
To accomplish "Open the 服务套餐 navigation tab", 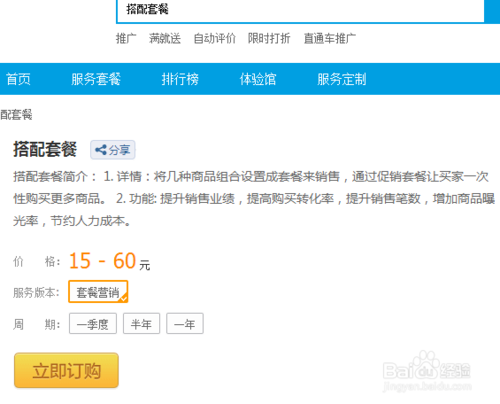I will 96,79.
